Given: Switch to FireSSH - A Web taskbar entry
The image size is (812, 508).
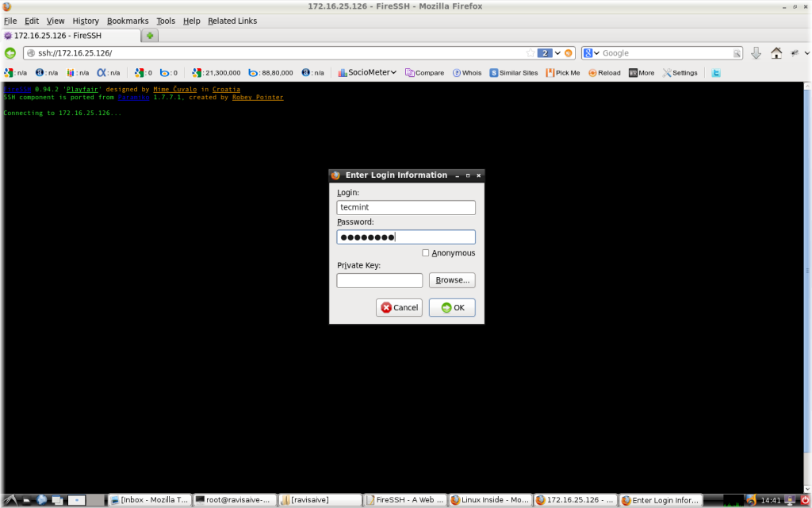Looking at the screenshot, I should pos(405,500).
